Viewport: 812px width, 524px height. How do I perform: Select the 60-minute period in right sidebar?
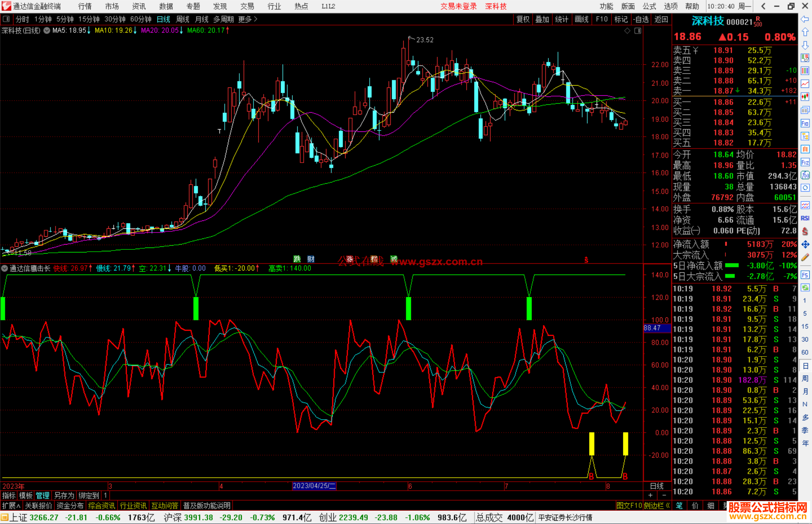click(805, 352)
